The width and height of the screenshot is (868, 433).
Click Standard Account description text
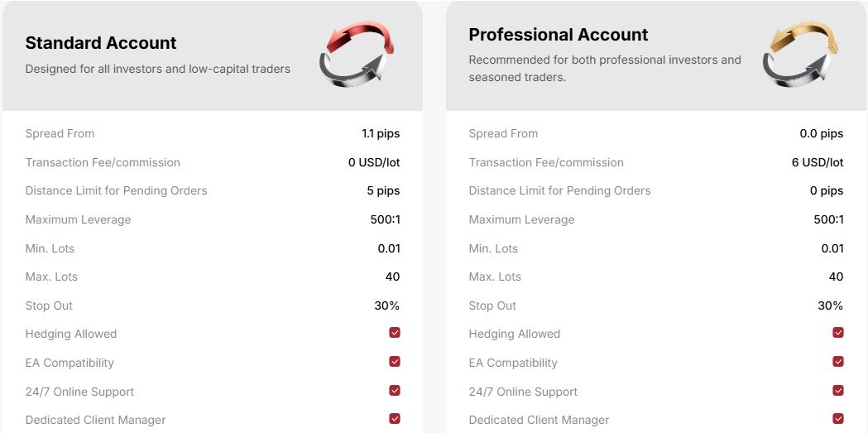158,69
